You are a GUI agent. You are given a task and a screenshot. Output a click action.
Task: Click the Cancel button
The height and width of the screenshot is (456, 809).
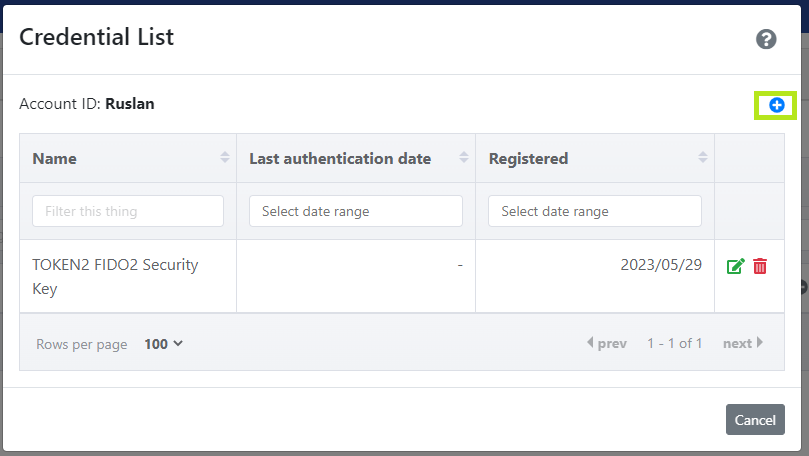click(x=755, y=420)
